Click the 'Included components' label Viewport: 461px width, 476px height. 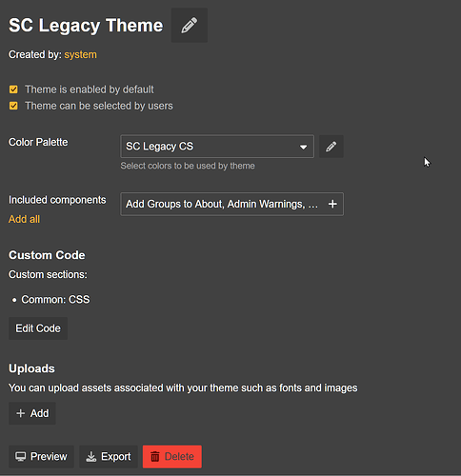pyautogui.click(x=57, y=200)
